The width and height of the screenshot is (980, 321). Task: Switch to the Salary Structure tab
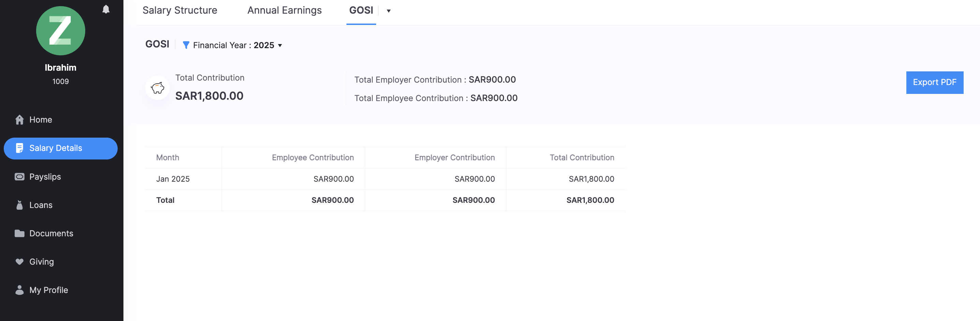pos(180,10)
